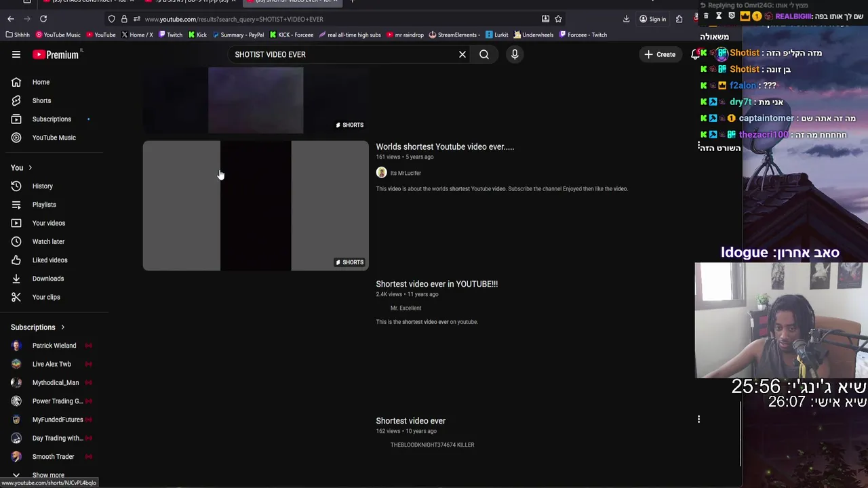The width and height of the screenshot is (868, 488).
Task: Open the KICK - Forceee bookmark
Action: coord(292,35)
